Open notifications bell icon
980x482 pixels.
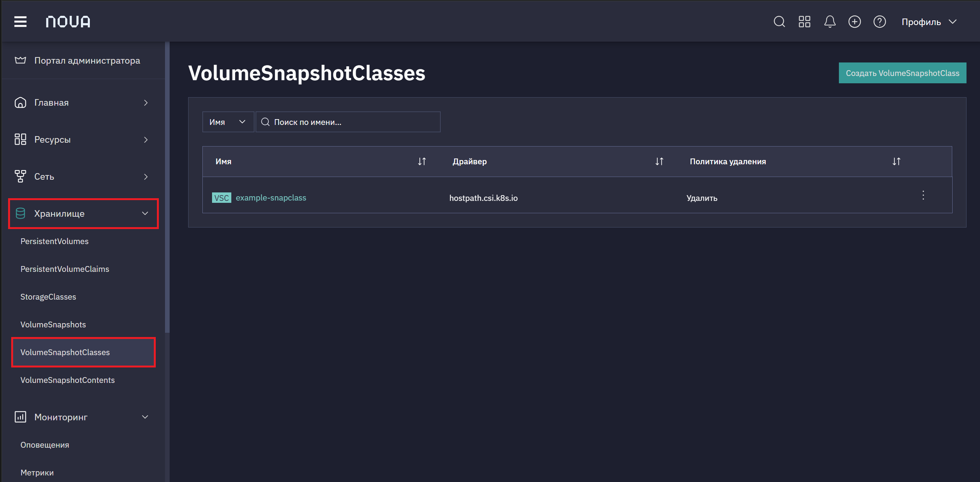coord(830,22)
